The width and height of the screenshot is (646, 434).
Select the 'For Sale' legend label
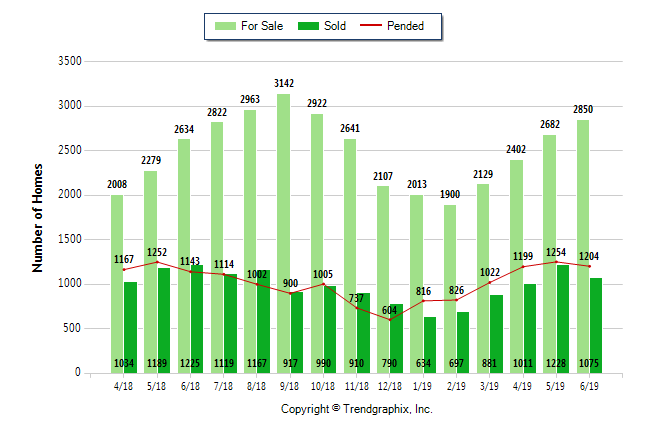pyautogui.click(x=262, y=26)
